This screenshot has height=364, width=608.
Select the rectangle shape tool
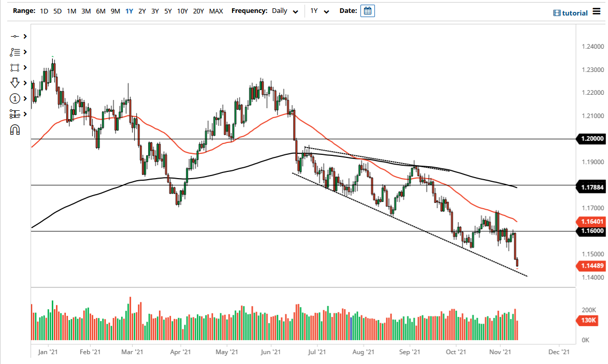tap(15, 67)
